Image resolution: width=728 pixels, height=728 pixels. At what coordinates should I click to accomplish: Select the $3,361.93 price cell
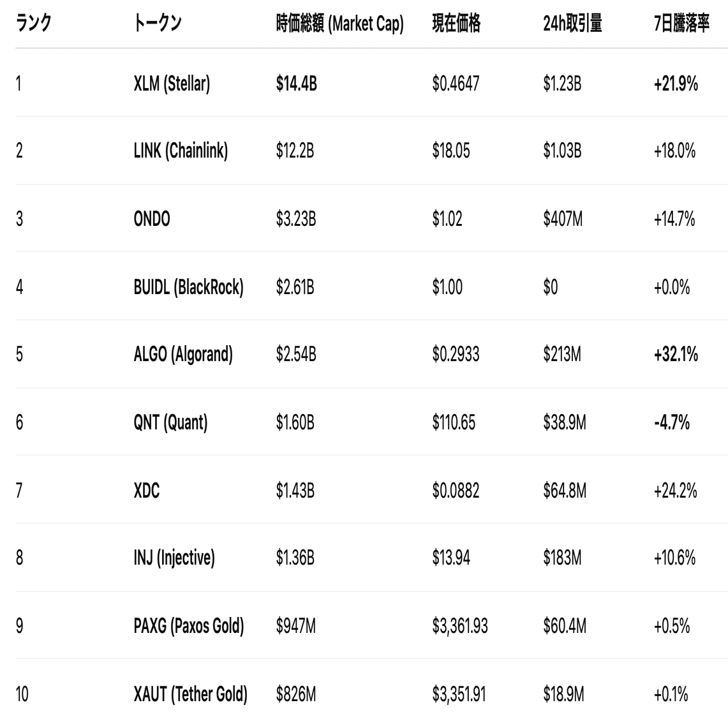460,626
